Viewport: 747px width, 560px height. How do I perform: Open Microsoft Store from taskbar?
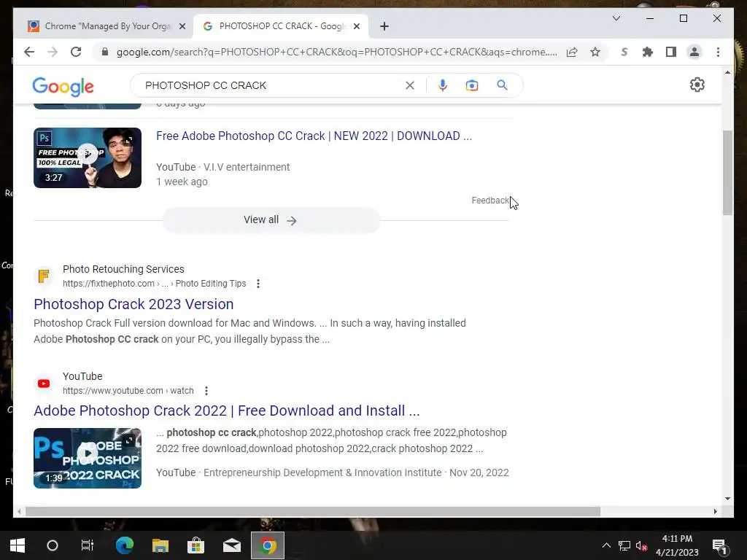pyautogui.click(x=196, y=545)
